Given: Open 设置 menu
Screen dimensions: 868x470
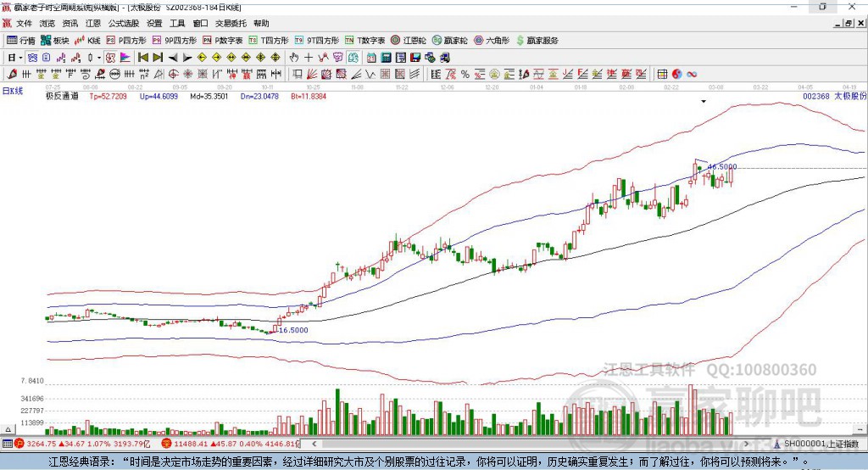Looking at the screenshot, I should click(154, 23).
